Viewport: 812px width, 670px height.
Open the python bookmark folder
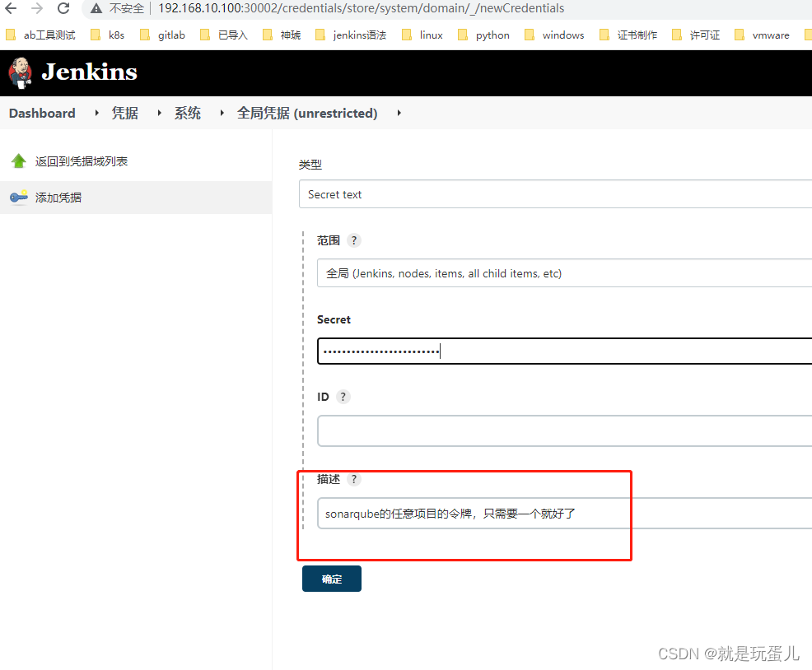484,35
